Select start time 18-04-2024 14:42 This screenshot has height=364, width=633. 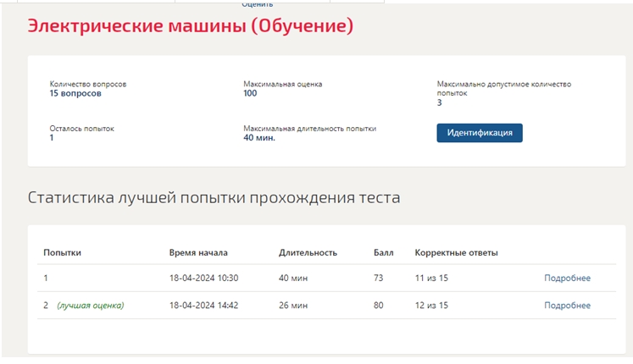click(x=204, y=306)
